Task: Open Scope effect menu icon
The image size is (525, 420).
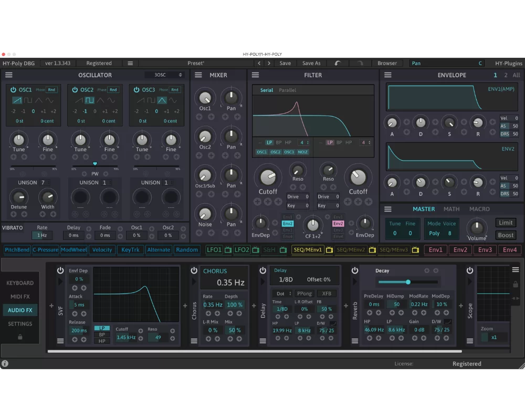Action: coord(470,341)
